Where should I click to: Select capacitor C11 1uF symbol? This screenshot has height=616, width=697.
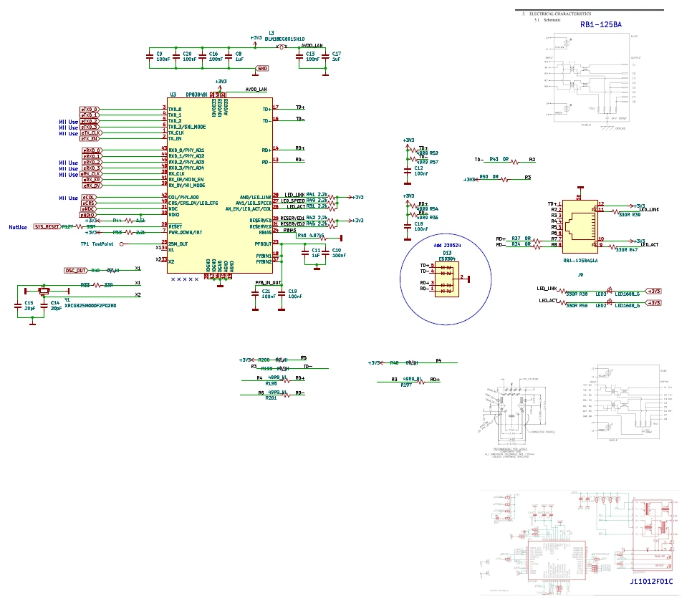click(305, 253)
